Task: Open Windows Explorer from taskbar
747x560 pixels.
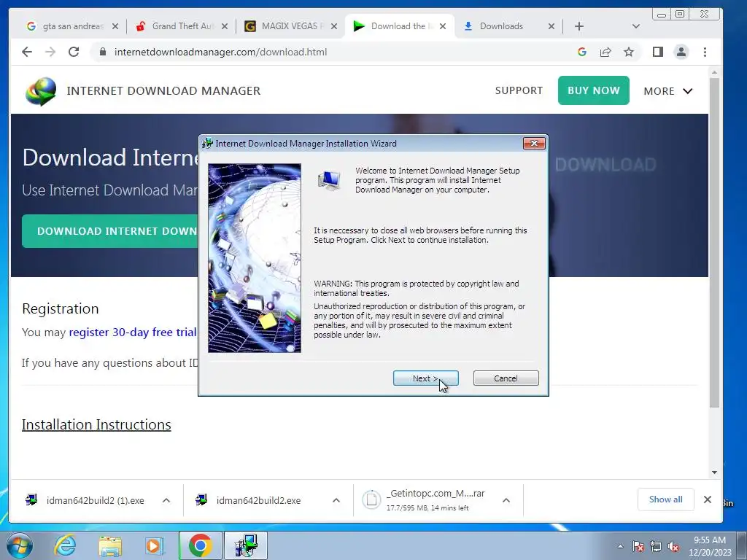Action: click(x=110, y=545)
